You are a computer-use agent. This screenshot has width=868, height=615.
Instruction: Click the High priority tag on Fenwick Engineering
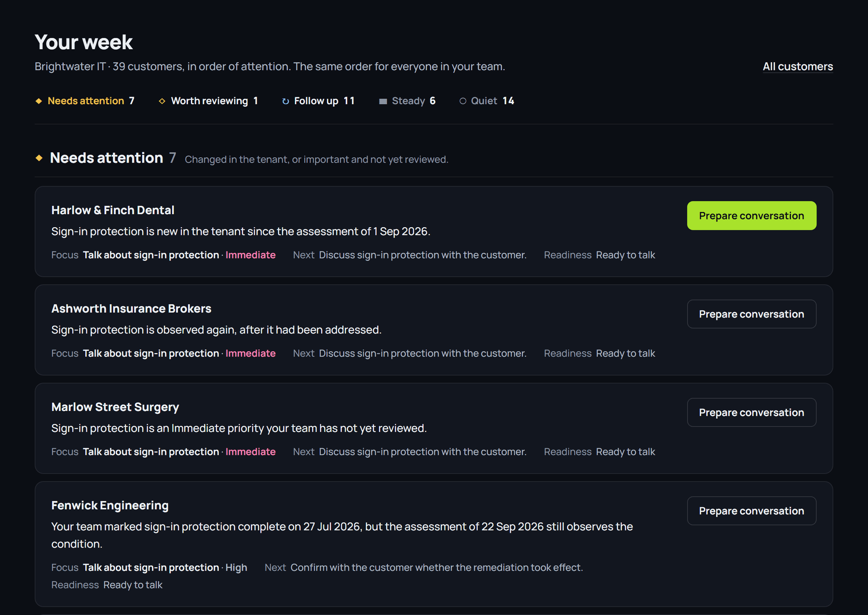click(236, 568)
